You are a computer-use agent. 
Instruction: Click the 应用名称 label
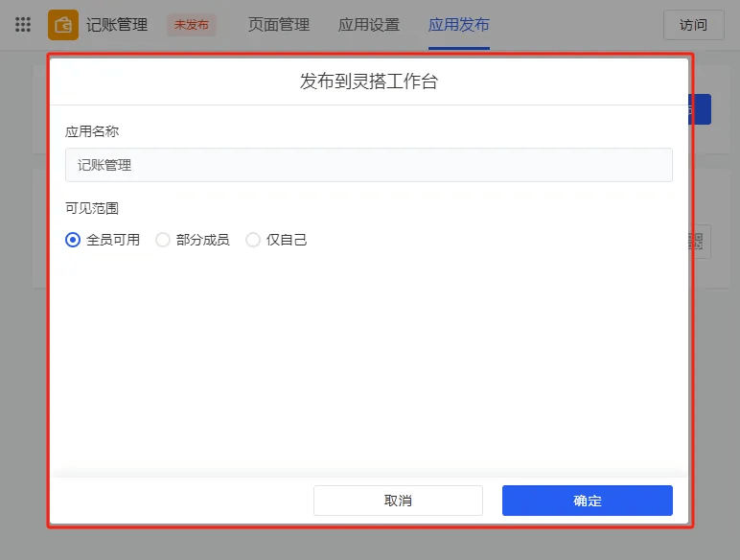tap(92, 131)
